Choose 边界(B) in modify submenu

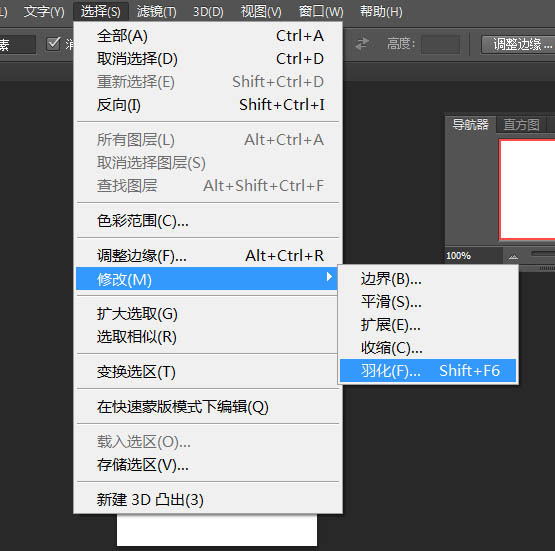pos(428,279)
